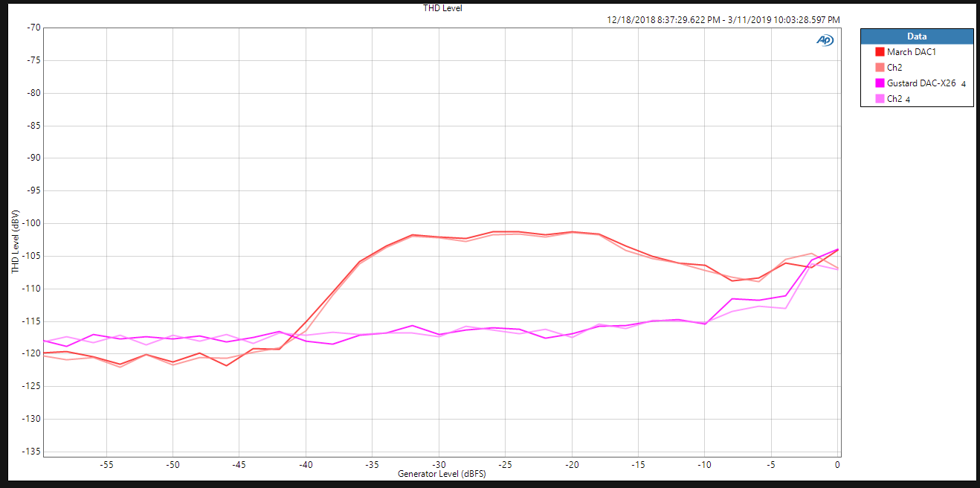
Task: Click the THD Level graph title
Action: tap(443, 7)
